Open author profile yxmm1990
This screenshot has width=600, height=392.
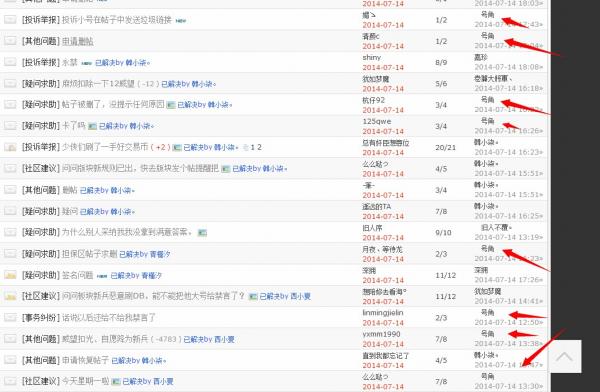pyautogui.click(x=381, y=334)
